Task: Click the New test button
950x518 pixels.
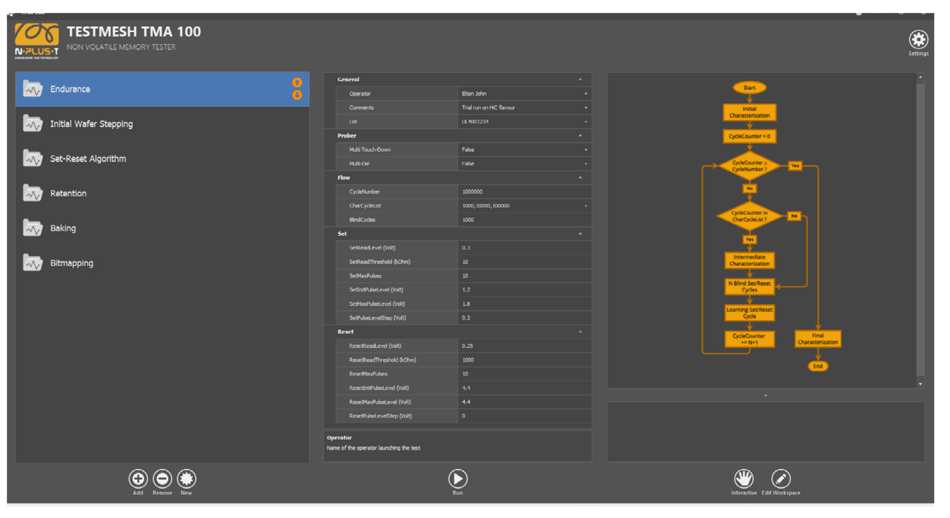Action: coord(187,479)
